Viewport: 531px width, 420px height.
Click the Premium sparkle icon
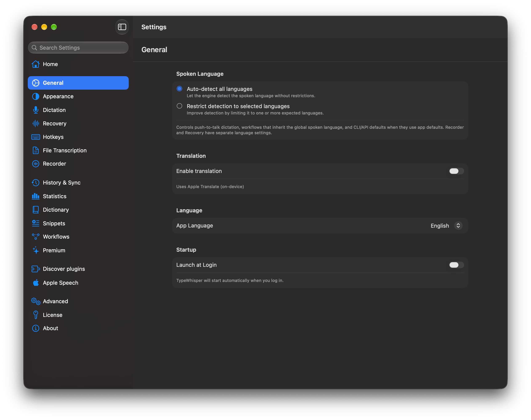coord(36,250)
